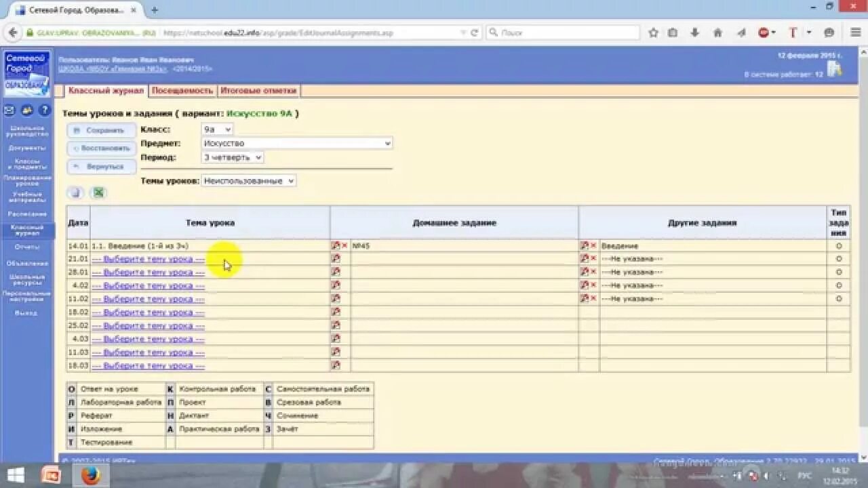Click the Firefox back arrow button
The image size is (868, 488).
[12, 33]
